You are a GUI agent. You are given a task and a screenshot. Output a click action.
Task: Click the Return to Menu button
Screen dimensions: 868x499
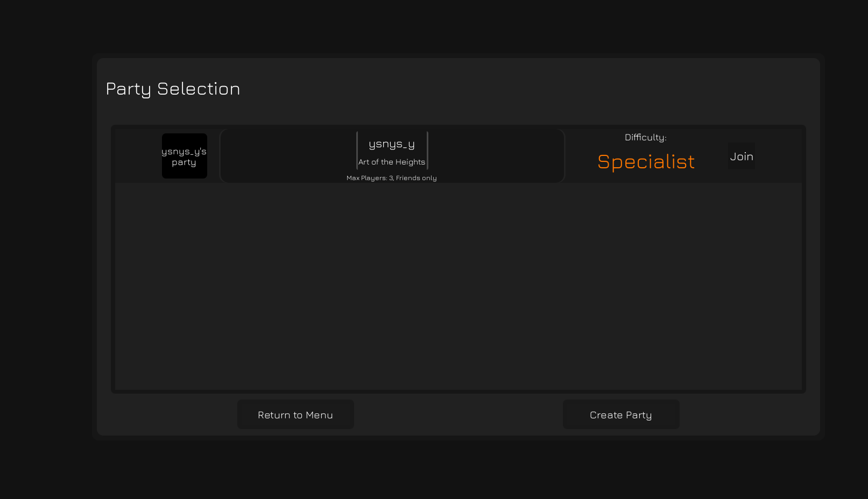click(x=295, y=414)
